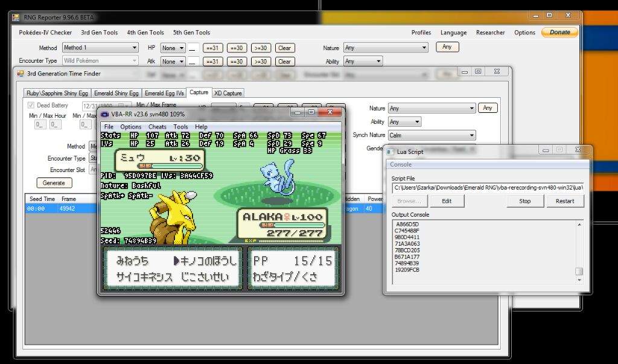Click Output Console scroll down arrow

coord(579,280)
